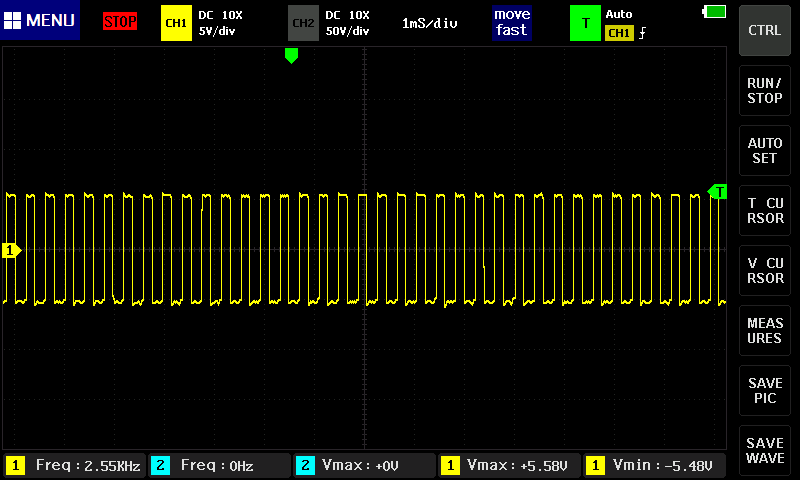Click the battery level icon
The image size is (800, 480).
coord(715,11)
